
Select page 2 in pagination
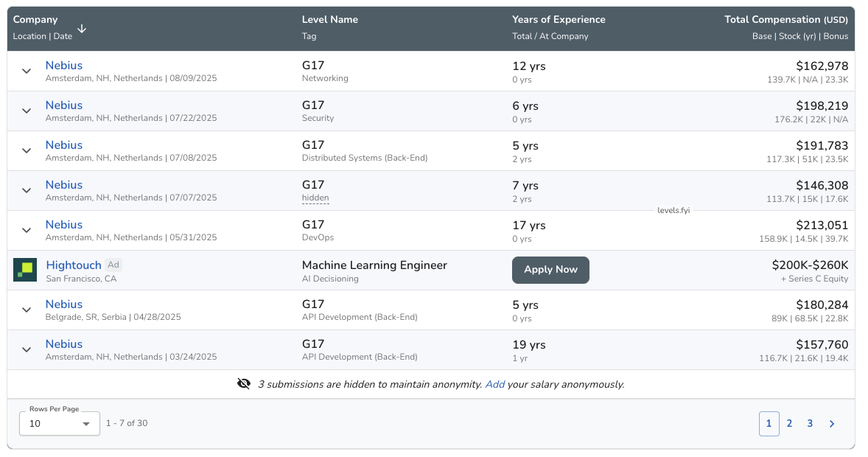pyautogui.click(x=789, y=424)
